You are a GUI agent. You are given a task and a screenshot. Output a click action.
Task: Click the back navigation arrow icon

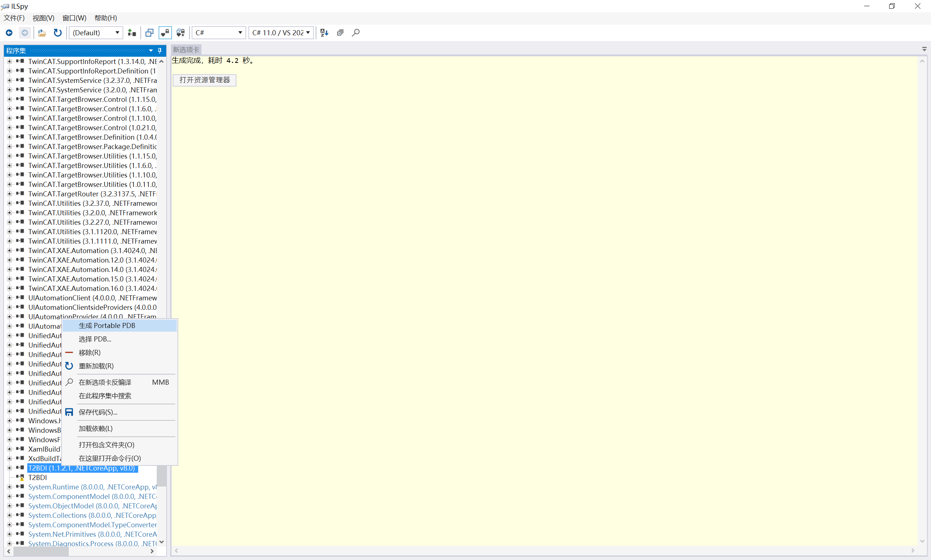click(9, 33)
